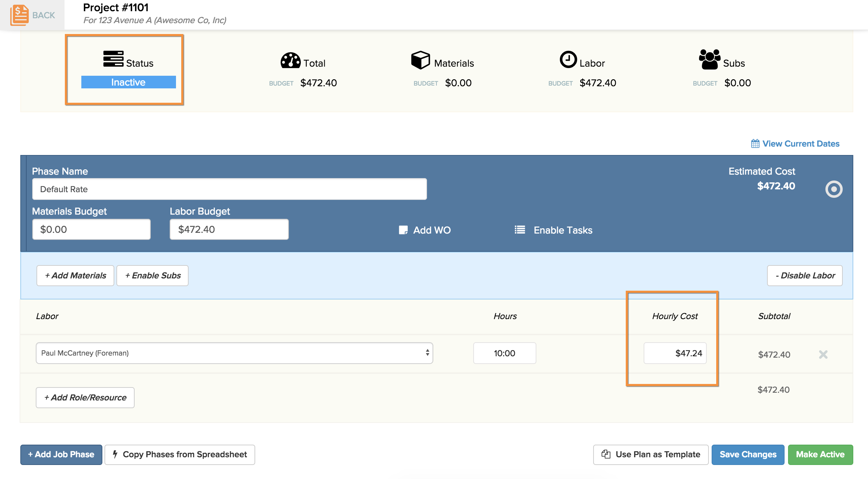Click the orange invoice document icon

click(x=19, y=15)
